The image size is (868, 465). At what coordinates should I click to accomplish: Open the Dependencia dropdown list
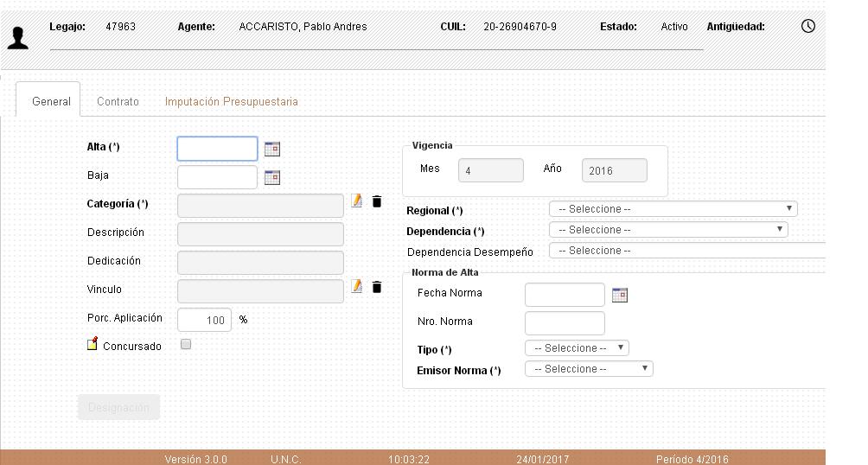668,230
